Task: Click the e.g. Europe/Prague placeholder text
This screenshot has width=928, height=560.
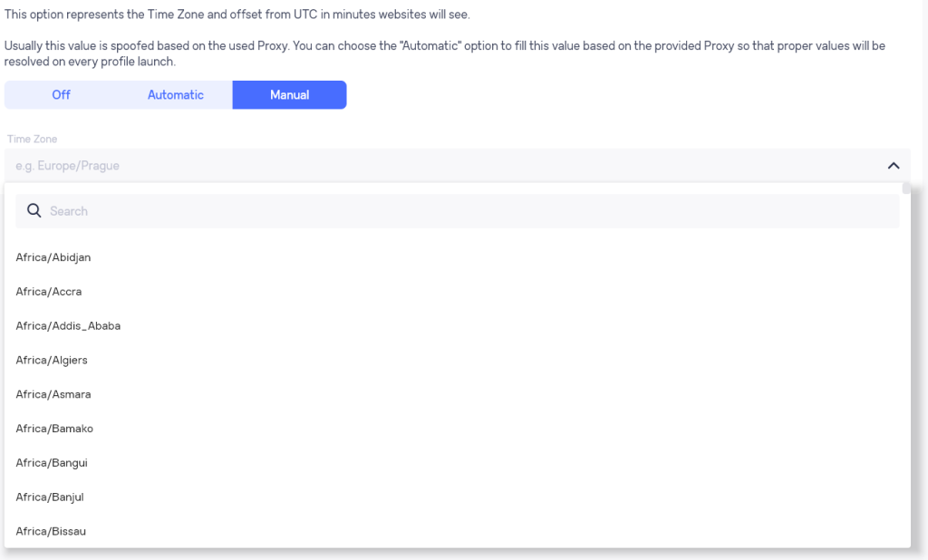Action: click(67, 166)
